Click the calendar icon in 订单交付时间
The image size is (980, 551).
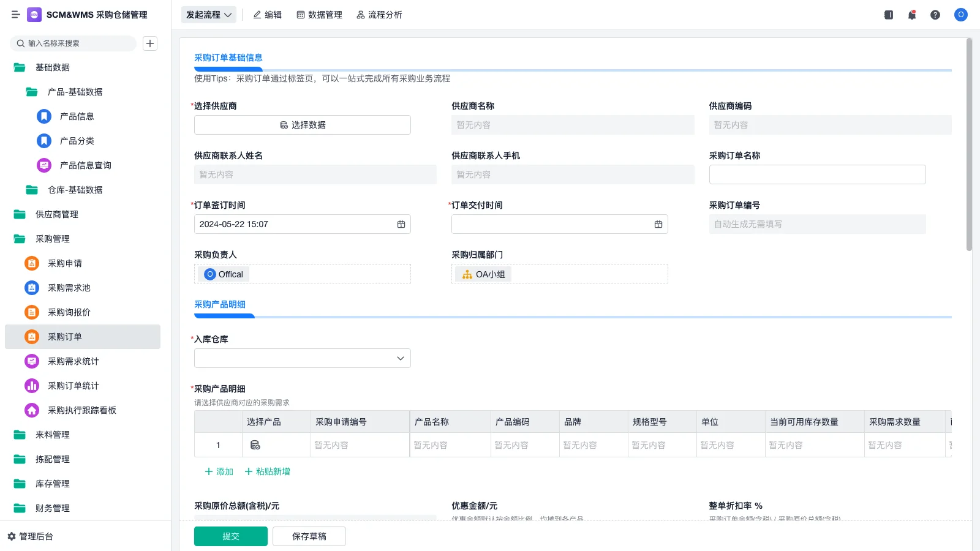tap(658, 224)
